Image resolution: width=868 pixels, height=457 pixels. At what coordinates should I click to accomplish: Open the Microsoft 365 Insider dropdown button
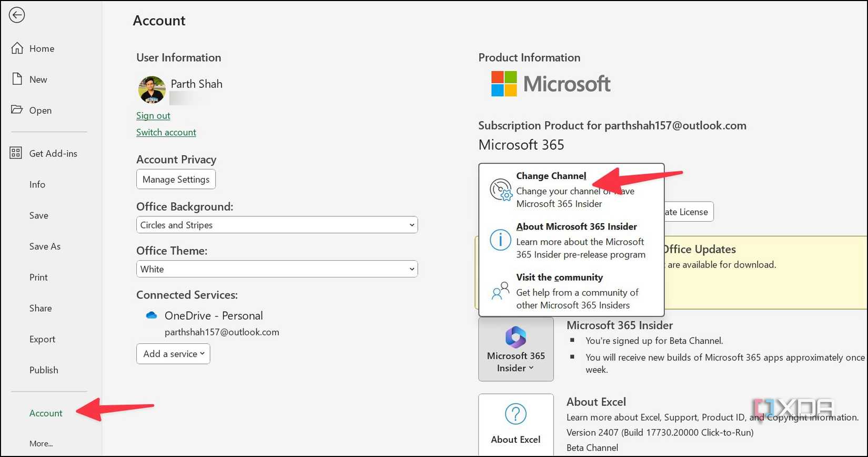[516, 349]
